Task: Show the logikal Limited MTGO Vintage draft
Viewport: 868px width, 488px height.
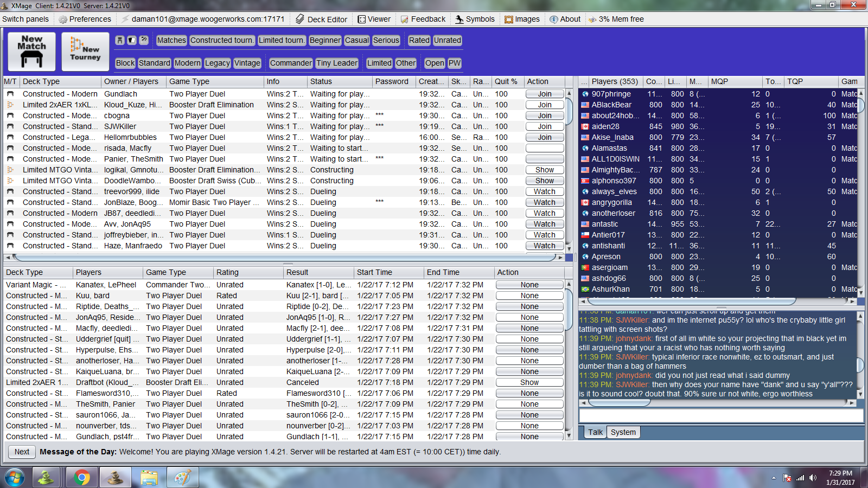Action: [x=545, y=170]
